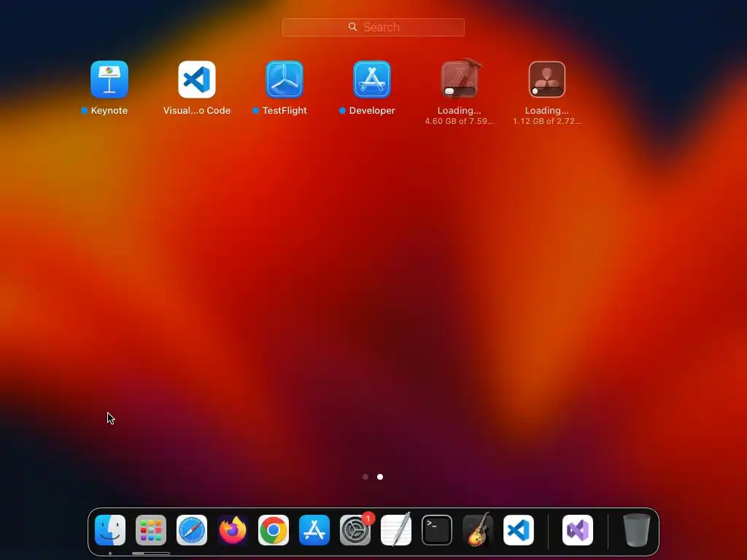Click the '4.60 GB of 7.59...' progress text
This screenshot has height=560, width=747.
pyautogui.click(x=460, y=121)
